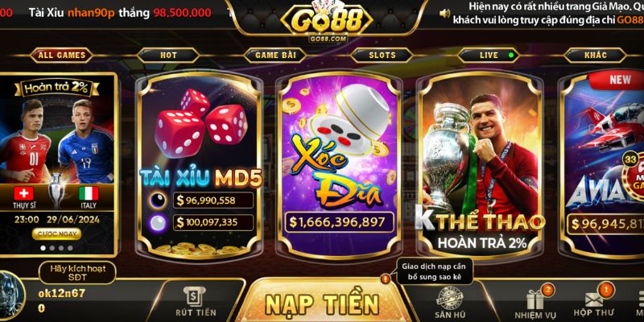Screen dimensions: 644x322
Task: Click the user avatar picture
Action: [11, 295]
